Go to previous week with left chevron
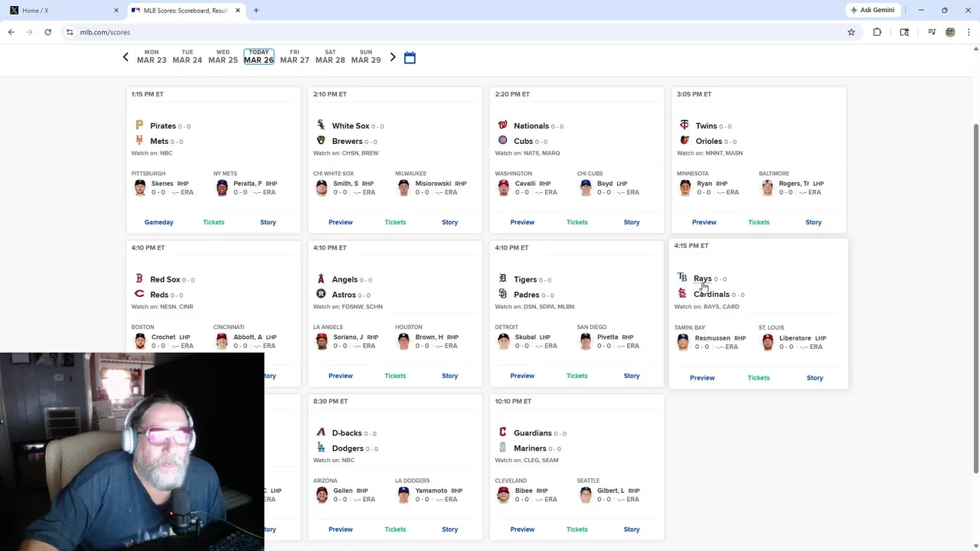 pos(126,57)
